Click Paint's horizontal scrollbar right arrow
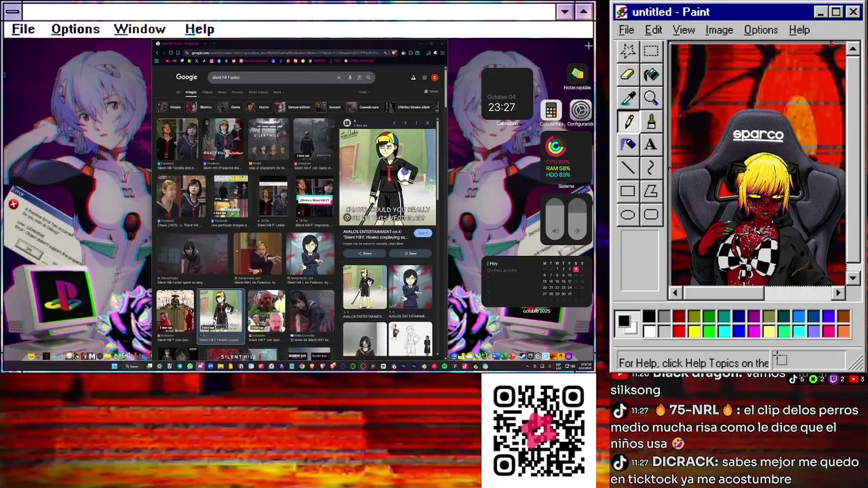The width and height of the screenshot is (868, 488). click(838, 293)
